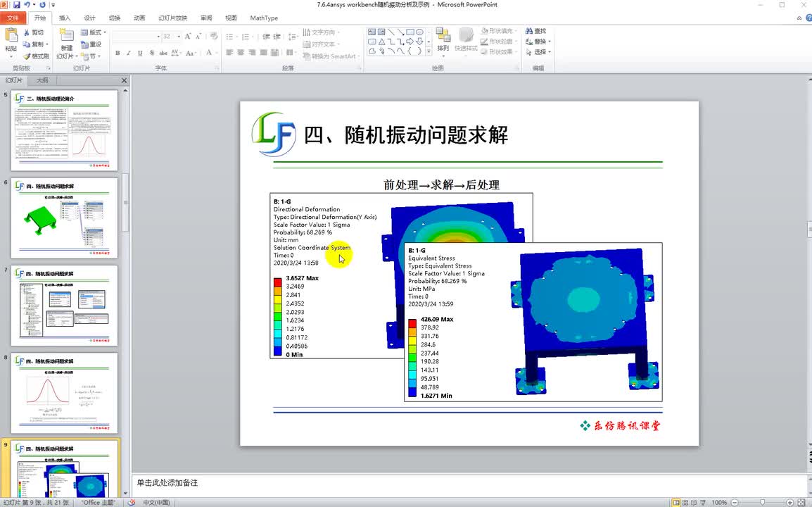This screenshot has width=812, height=507.
Task: Expand the shapes gallery More arrow
Action: 429,51
